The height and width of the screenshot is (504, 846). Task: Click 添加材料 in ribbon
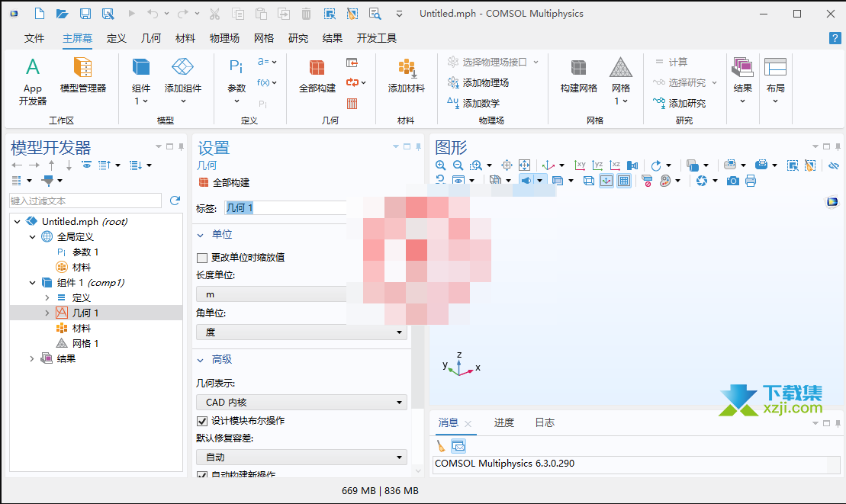(407, 75)
